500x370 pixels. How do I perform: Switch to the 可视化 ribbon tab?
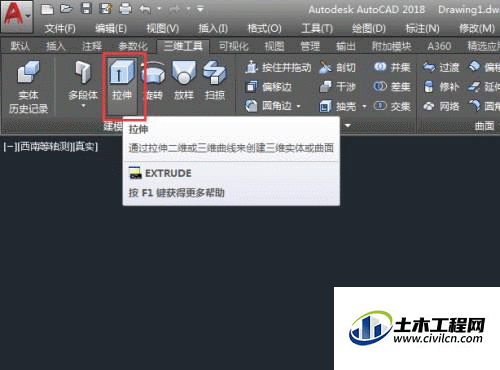233,46
